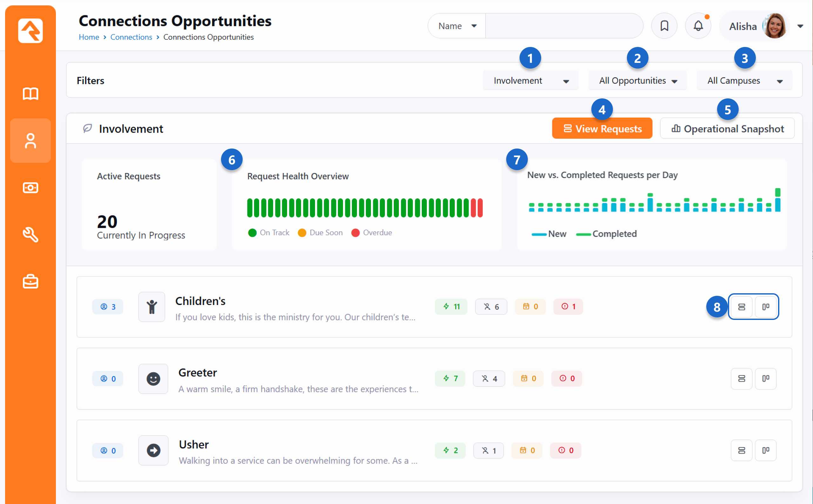This screenshot has height=504, width=813.
Task: Expand the All Opportunities dropdown
Action: pos(637,81)
